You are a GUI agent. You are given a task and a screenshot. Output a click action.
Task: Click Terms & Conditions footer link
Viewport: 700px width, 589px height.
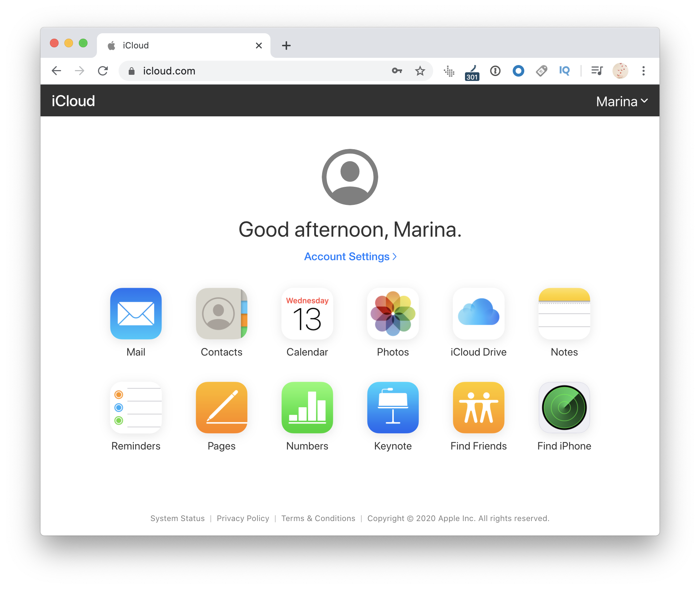click(319, 518)
